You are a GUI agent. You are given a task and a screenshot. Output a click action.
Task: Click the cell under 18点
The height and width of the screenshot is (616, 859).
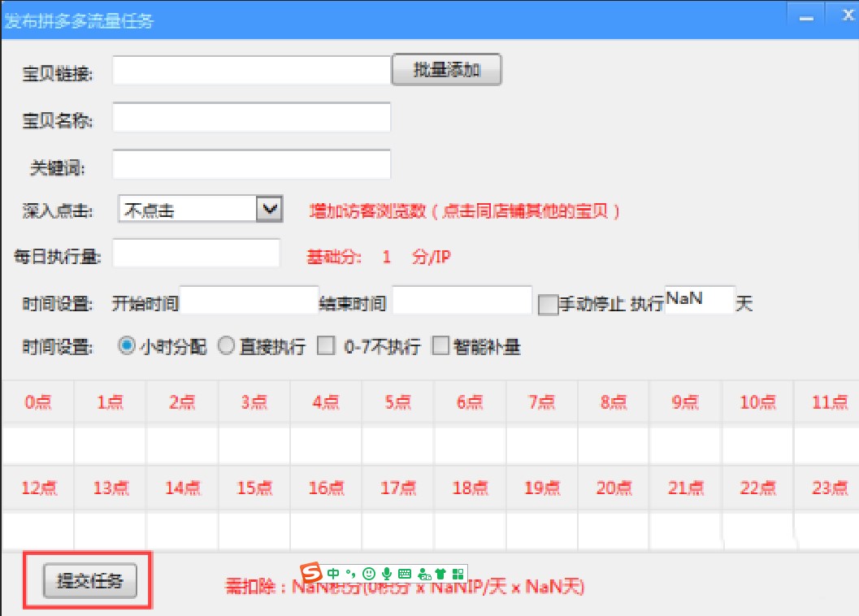click(470, 531)
